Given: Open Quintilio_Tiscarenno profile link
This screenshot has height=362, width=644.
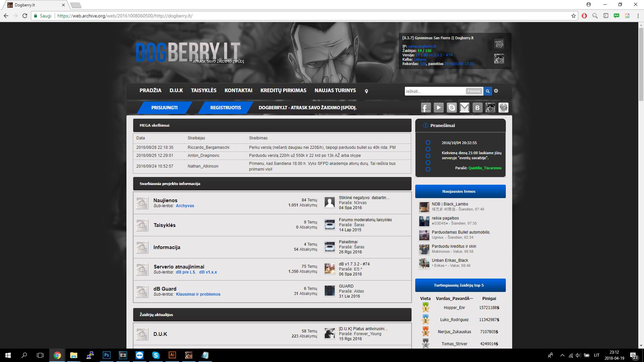Looking at the screenshot, I should tap(485, 168).
